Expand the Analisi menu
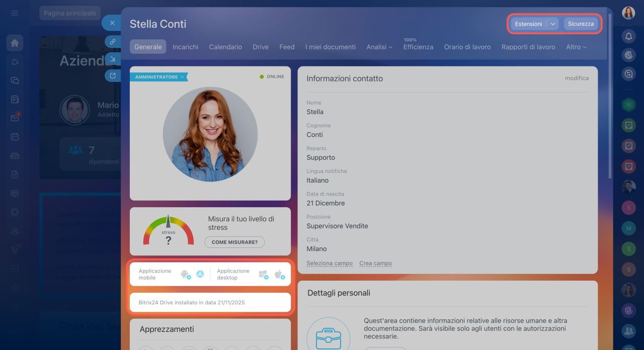The width and height of the screenshot is (644, 350). pos(379,47)
